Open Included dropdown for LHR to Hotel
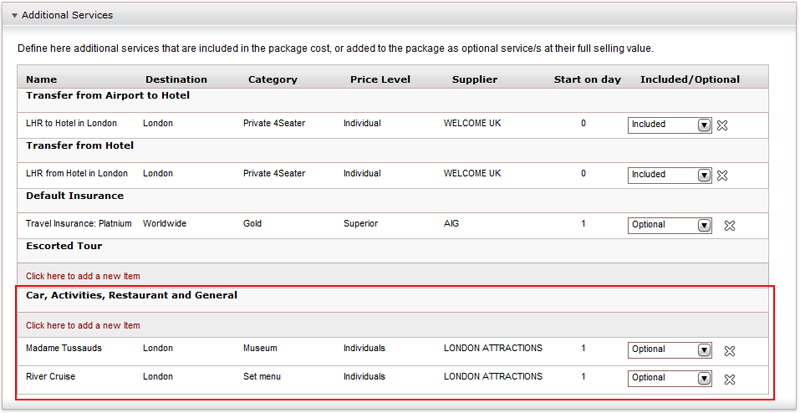The width and height of the screenshot is (800, 413). [669, 125]
